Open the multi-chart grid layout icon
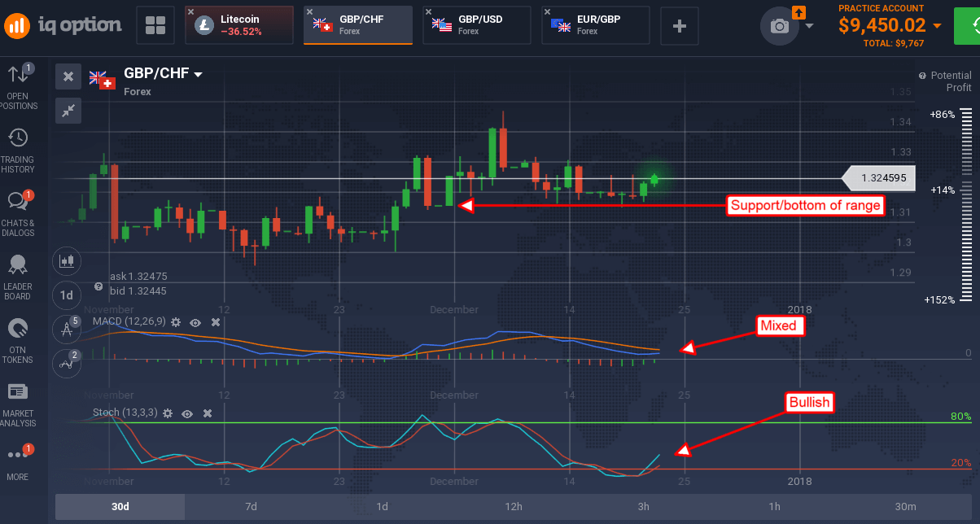Screen dimensions: 980x524 click(x=155, y=25)
